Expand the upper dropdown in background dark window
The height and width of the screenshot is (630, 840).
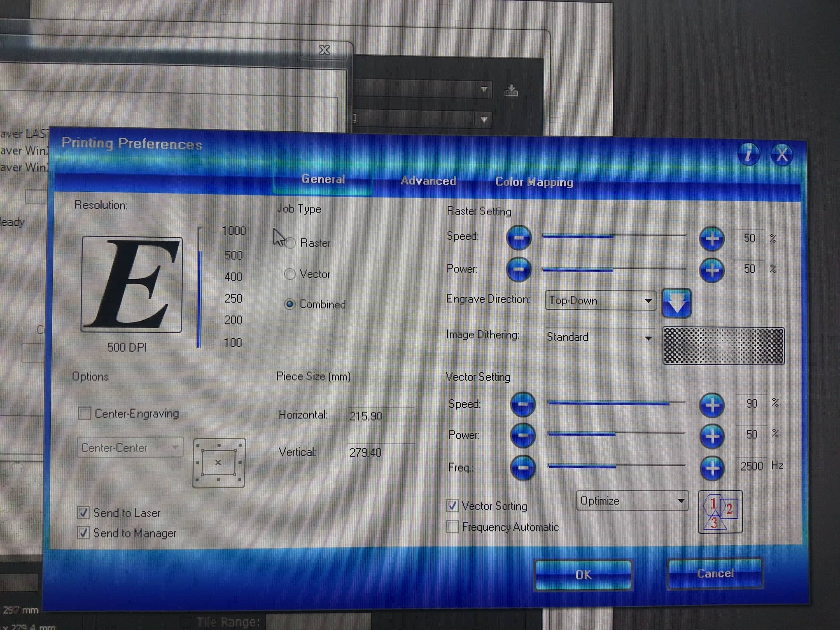(484, 89)
